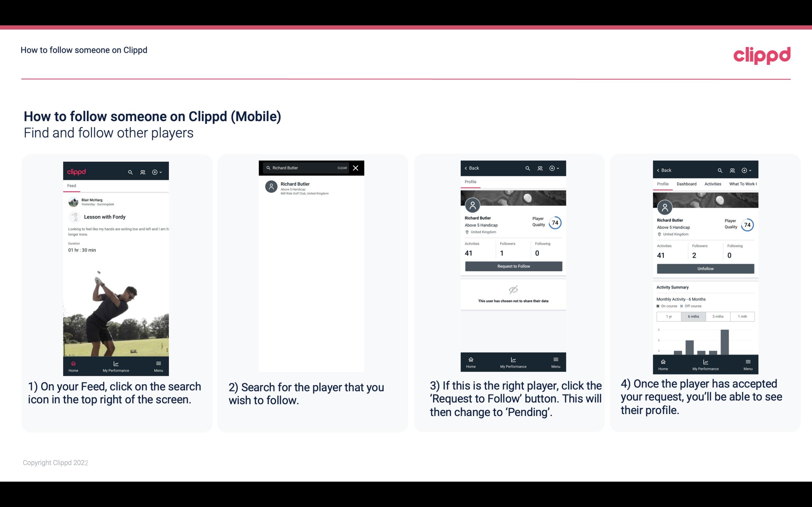The height and width of the screenshot is (507, 812).
Task: Select the 1 year timeframe option
Action: click(x=669, y=316)
